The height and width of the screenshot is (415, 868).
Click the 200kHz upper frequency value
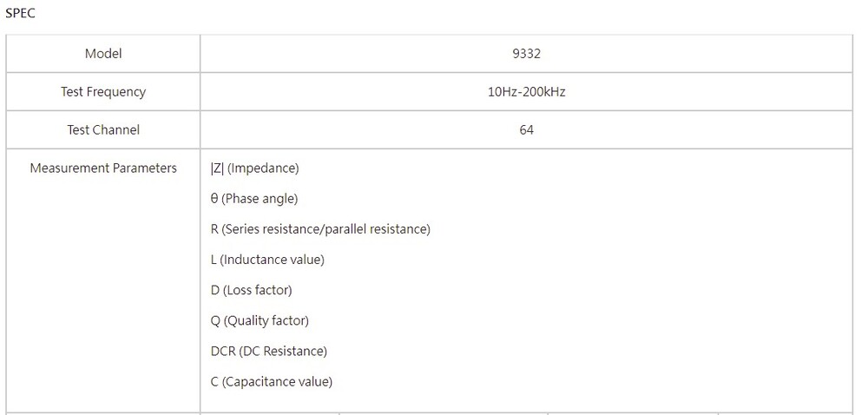coord(546,92)
